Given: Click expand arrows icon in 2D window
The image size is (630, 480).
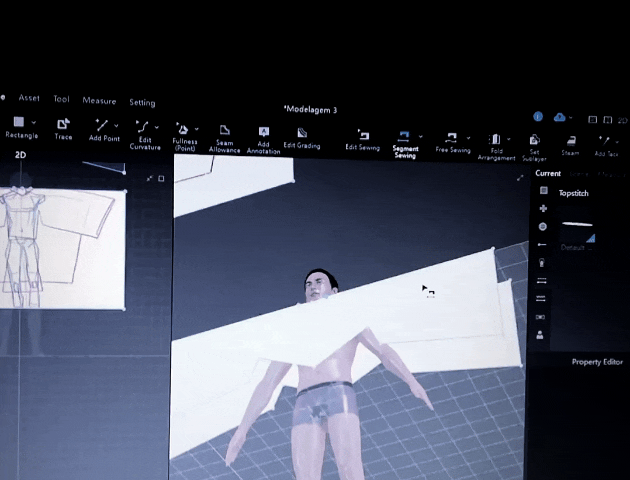Looking at the screenshot, I should [x=149, y=178].
